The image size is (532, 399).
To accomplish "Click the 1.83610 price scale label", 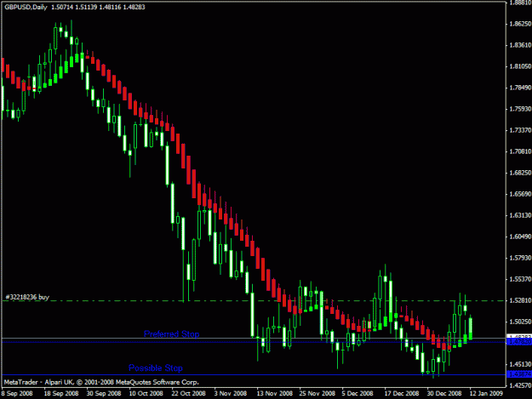I will [x=520, y=45].
